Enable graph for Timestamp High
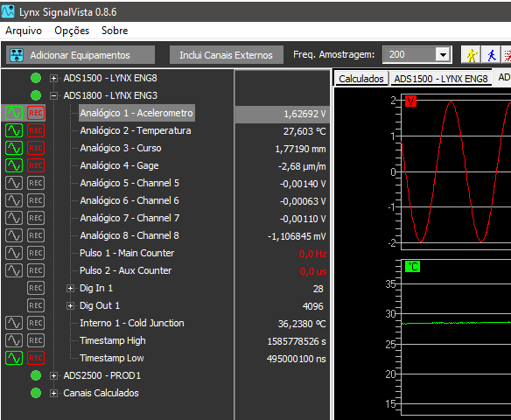 [x=14, y=340]
